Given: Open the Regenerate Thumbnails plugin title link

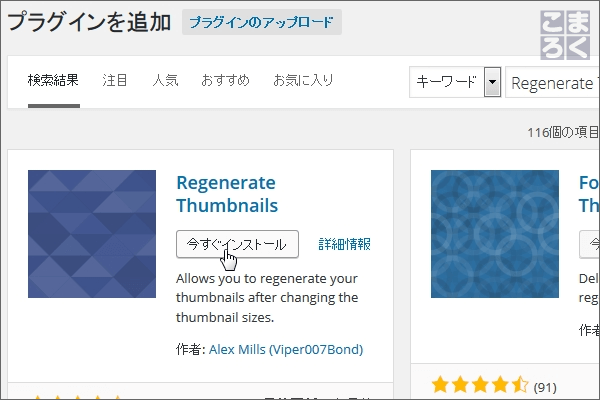Looking at the screenshot, I should pos(227,194).
